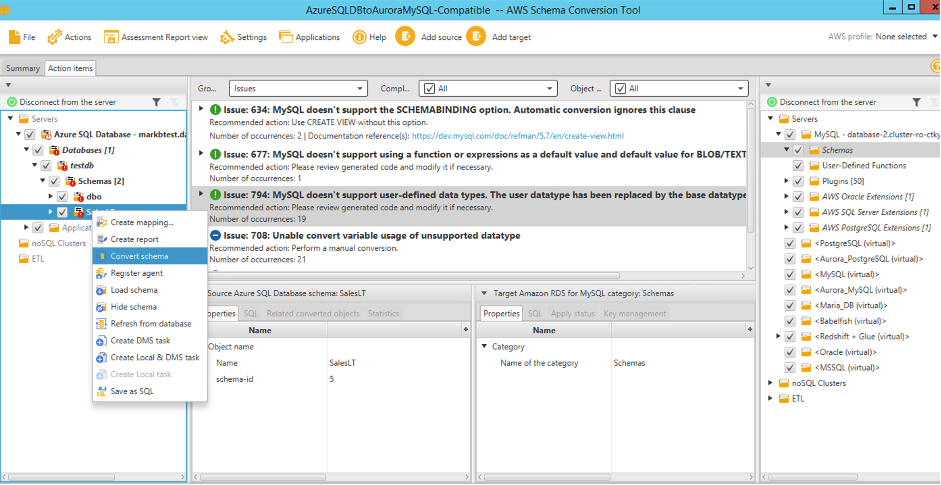Switch to the Summary tab

click(23, 68)
